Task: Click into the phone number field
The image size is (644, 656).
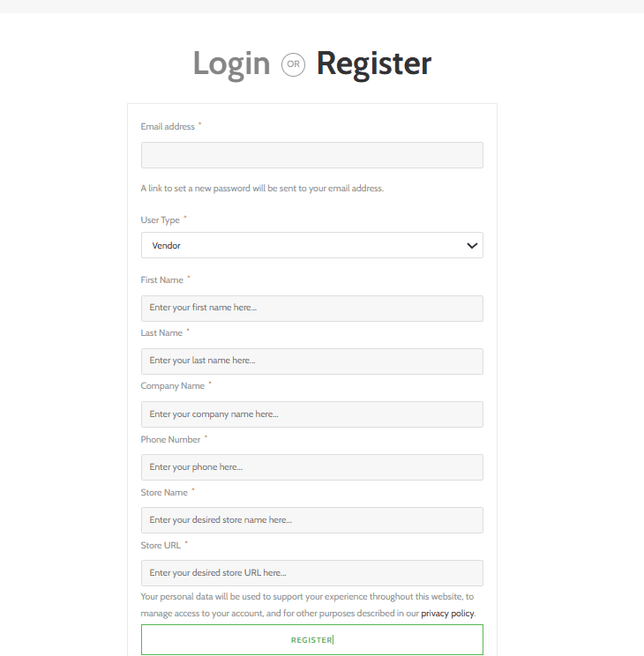Action: coord(311,466)
